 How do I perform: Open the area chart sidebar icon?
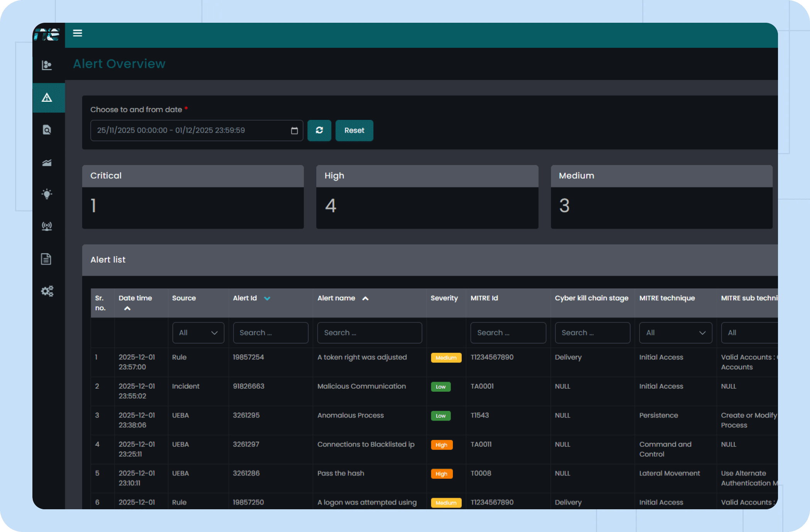tap(47, 163)
